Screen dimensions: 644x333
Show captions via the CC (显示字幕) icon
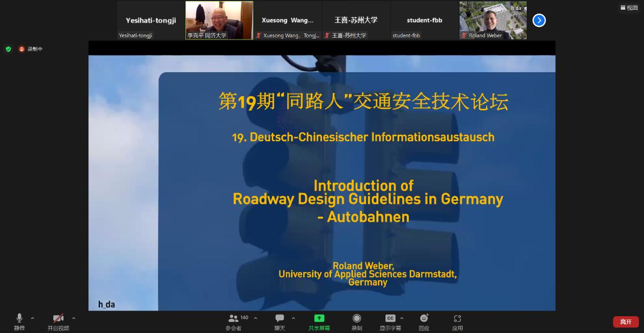click(390, 318)
